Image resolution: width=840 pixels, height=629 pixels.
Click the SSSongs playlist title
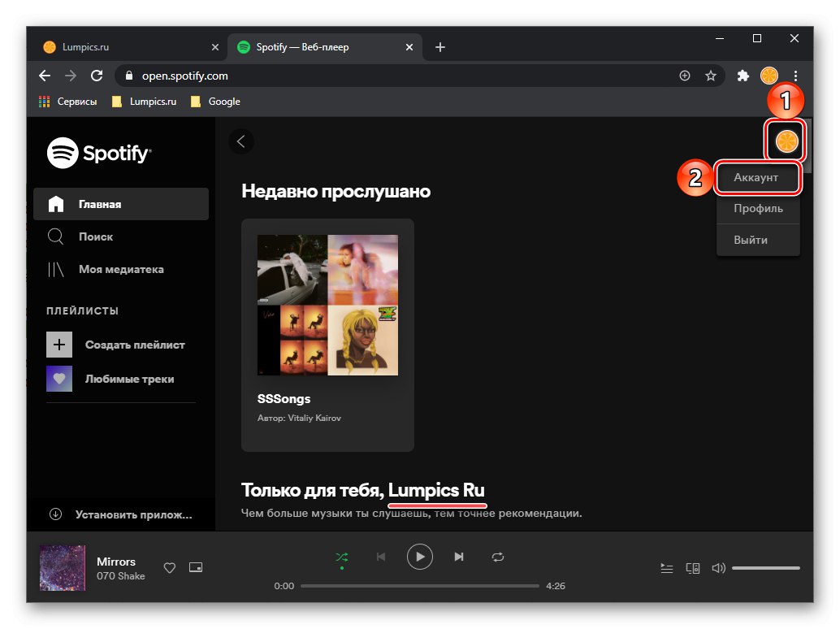tap(284, 399)
